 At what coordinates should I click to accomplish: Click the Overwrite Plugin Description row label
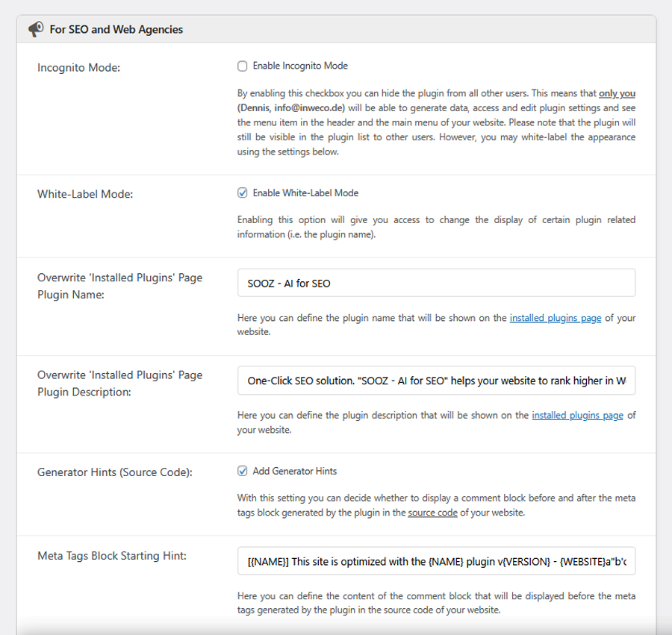[119, 383]
